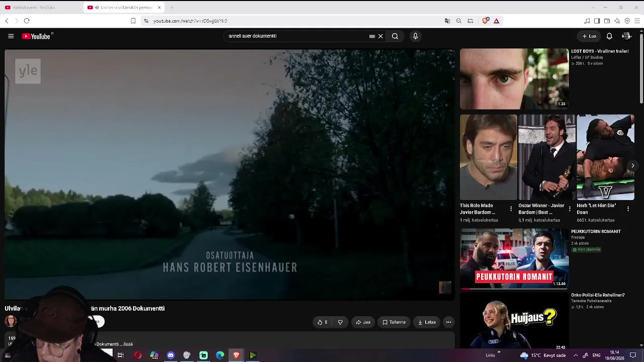This screenshot has height=362, width=644.
Task: Open more actions three-dot menu
Action: [449, 322]
